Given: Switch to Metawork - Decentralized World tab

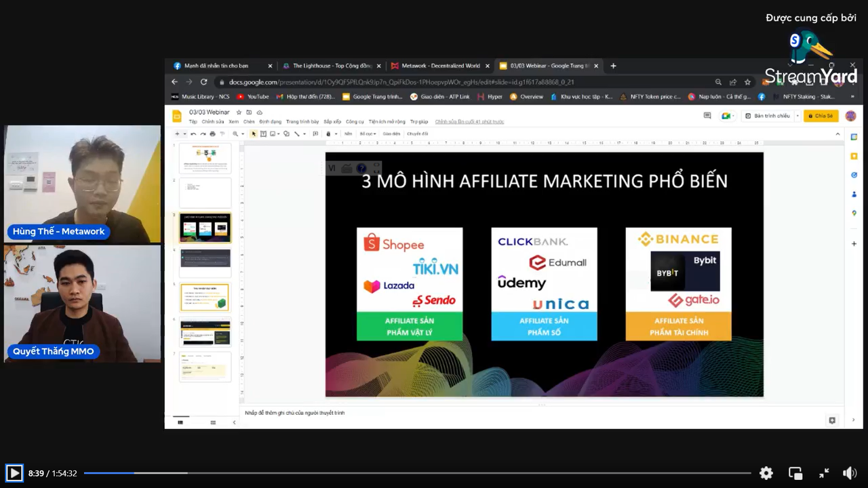Looking at the screenshot, I should coord(441,66).
